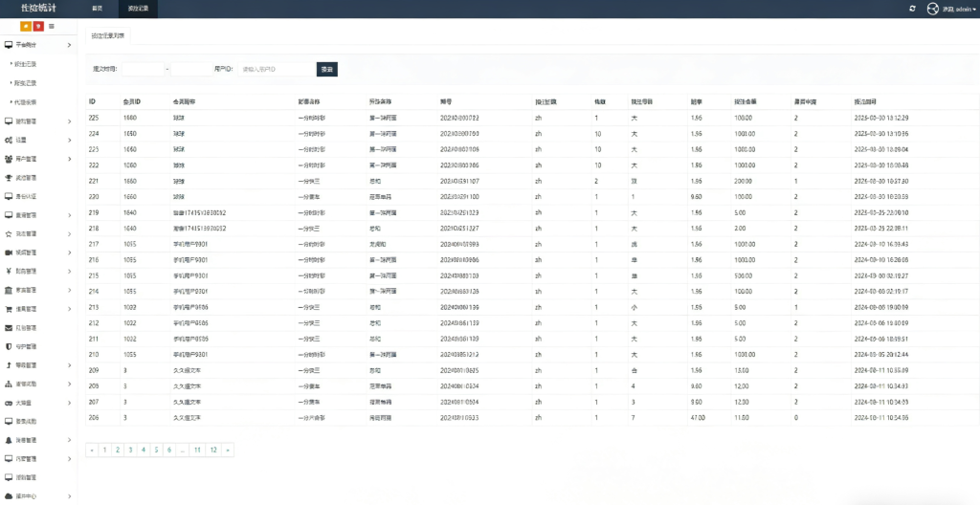Click the start date input field
The height and width of the screenshot is (505, 980).
click(x=143, y=69)
